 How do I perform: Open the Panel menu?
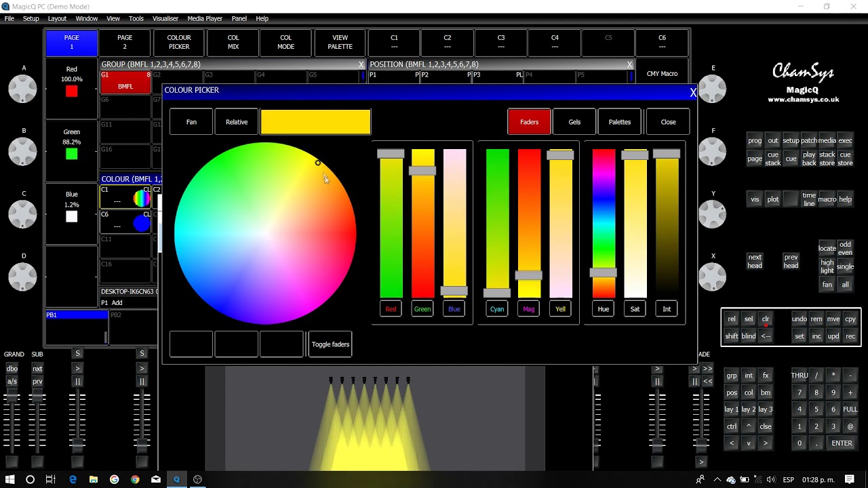(x=239, y=18)
